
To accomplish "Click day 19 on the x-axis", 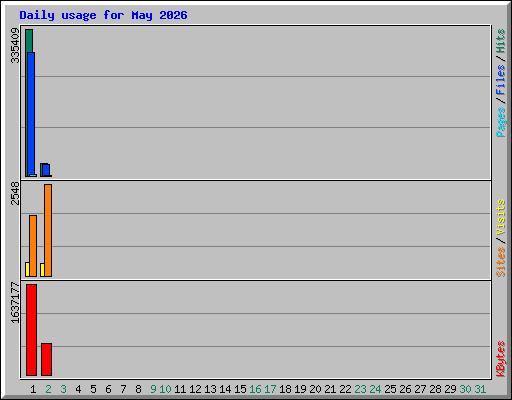I will pos(300,389).
